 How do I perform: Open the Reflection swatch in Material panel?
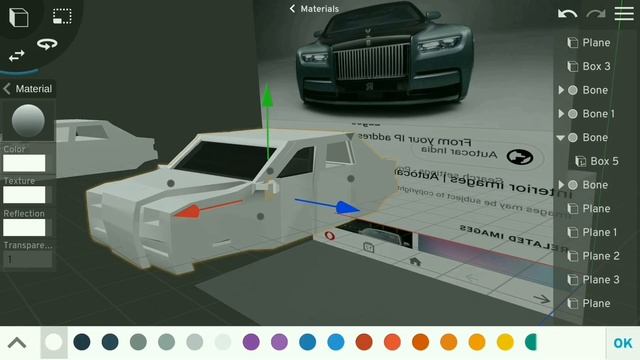tap(24, 227)
